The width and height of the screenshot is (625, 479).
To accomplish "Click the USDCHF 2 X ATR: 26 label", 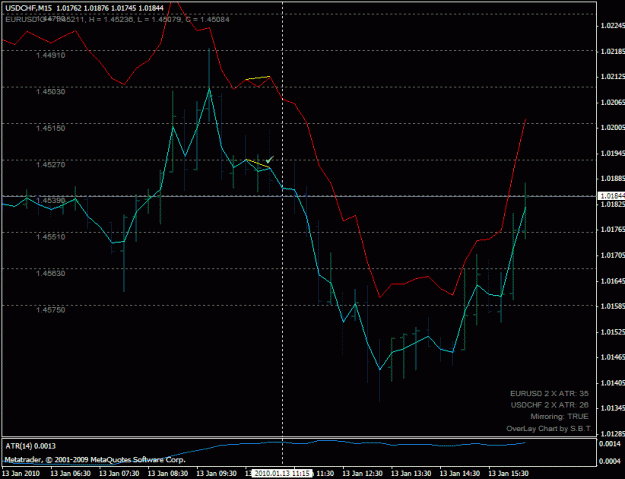I will point(549,405).
